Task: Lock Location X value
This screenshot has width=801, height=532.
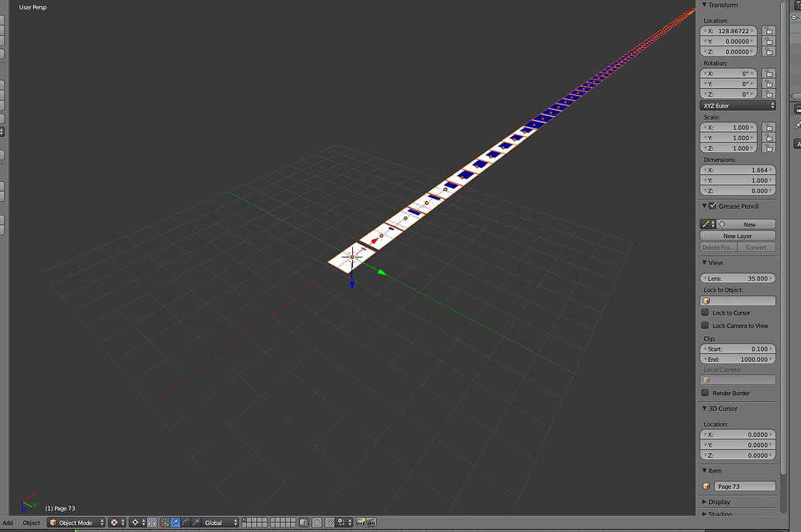Action: 768,31
